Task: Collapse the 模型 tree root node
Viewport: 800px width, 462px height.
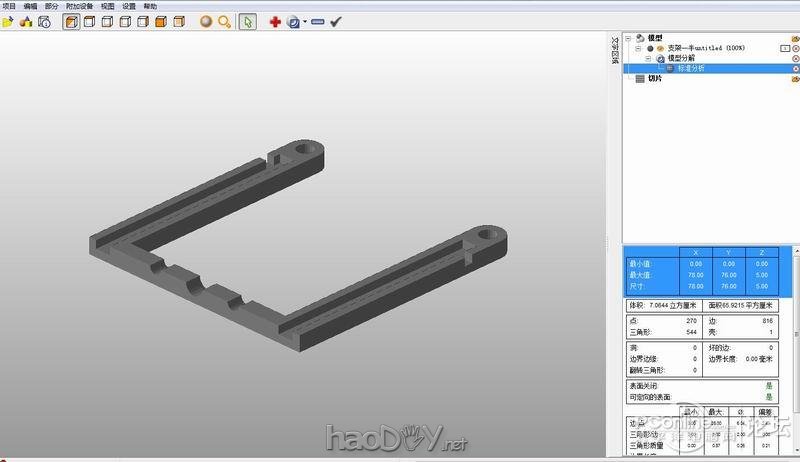Action: click(x=628, y=38)
